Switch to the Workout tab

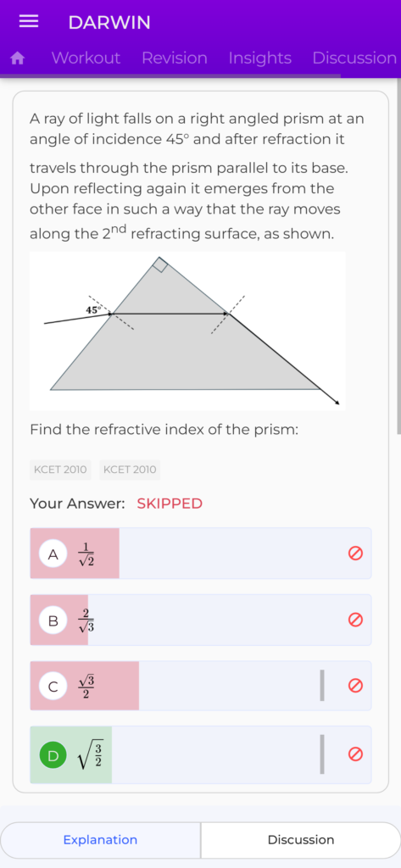coord(86,58)
